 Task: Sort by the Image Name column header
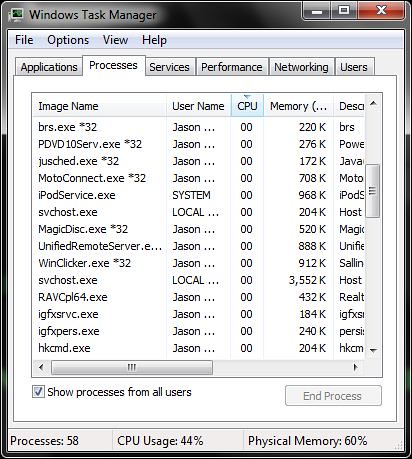[99, 106]
